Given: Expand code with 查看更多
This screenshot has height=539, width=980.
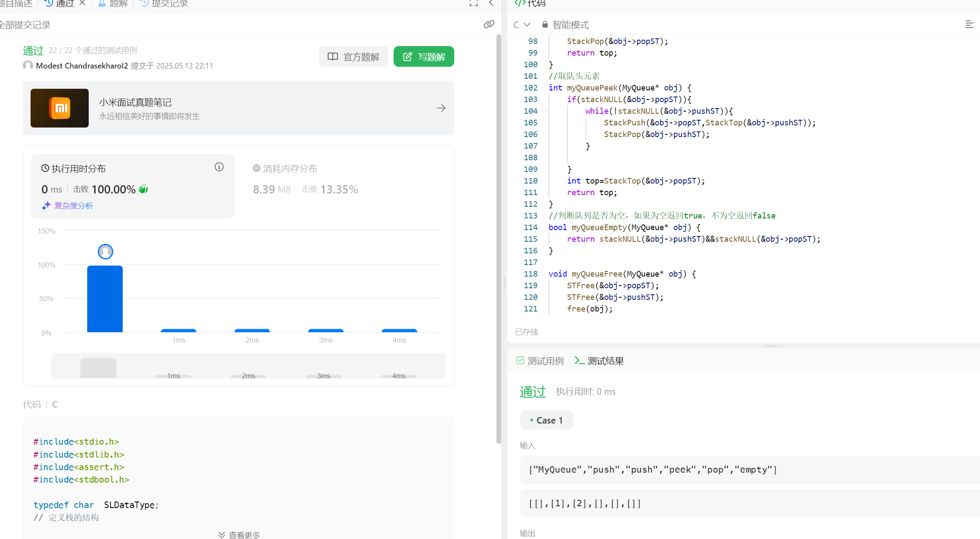Looking at the screenshot, I should coord(239,534).
